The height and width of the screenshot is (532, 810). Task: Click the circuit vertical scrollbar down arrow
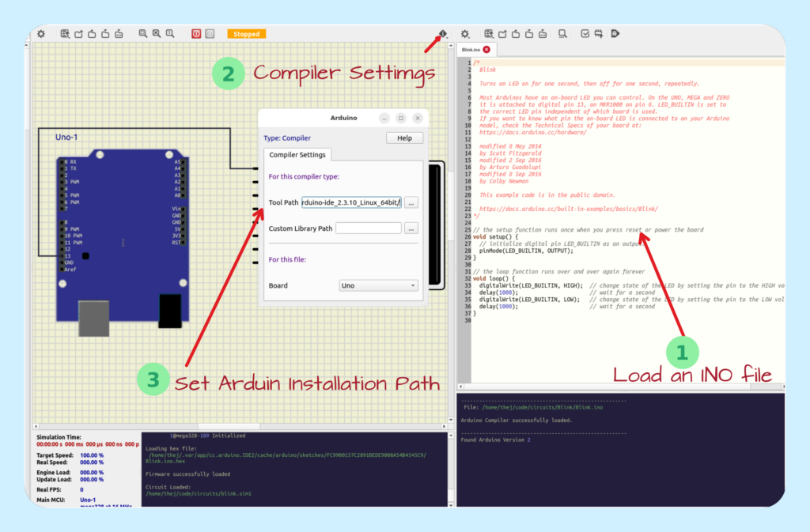pos(451,420)
